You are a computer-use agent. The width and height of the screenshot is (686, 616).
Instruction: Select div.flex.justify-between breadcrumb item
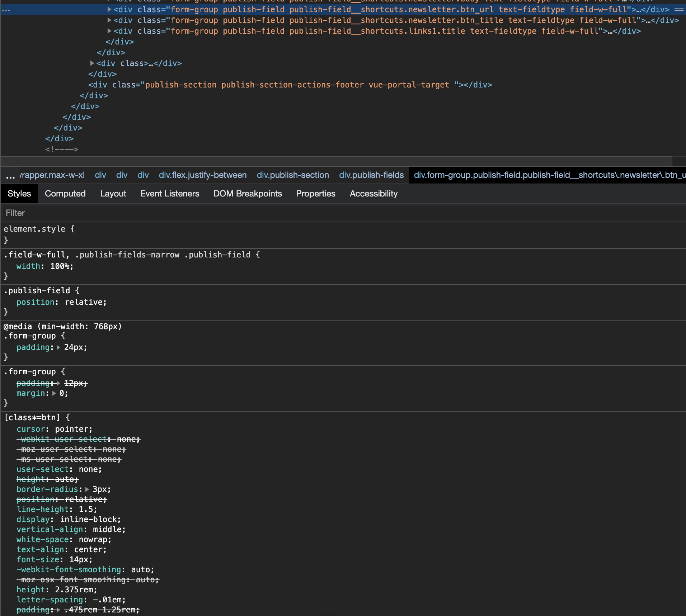[x=202, y=175]
